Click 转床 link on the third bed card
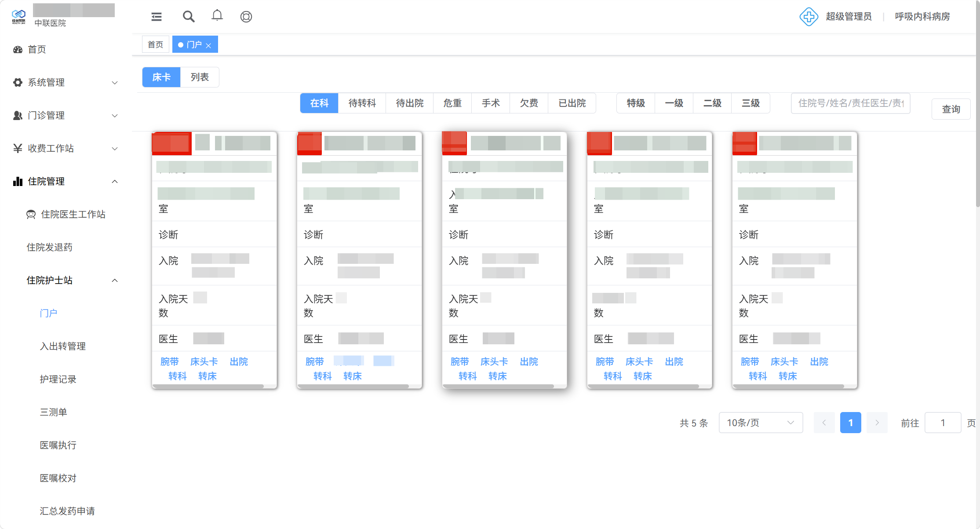 (x=497, y=376)
